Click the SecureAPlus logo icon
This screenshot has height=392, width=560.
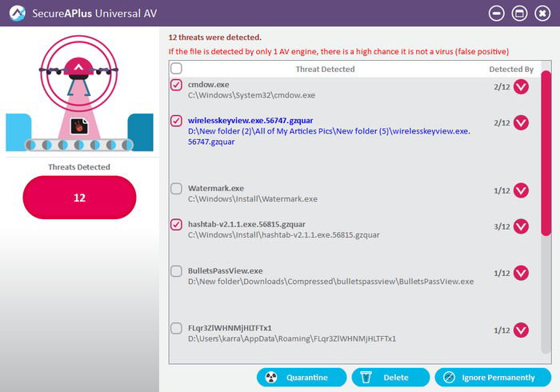point(17,14)
